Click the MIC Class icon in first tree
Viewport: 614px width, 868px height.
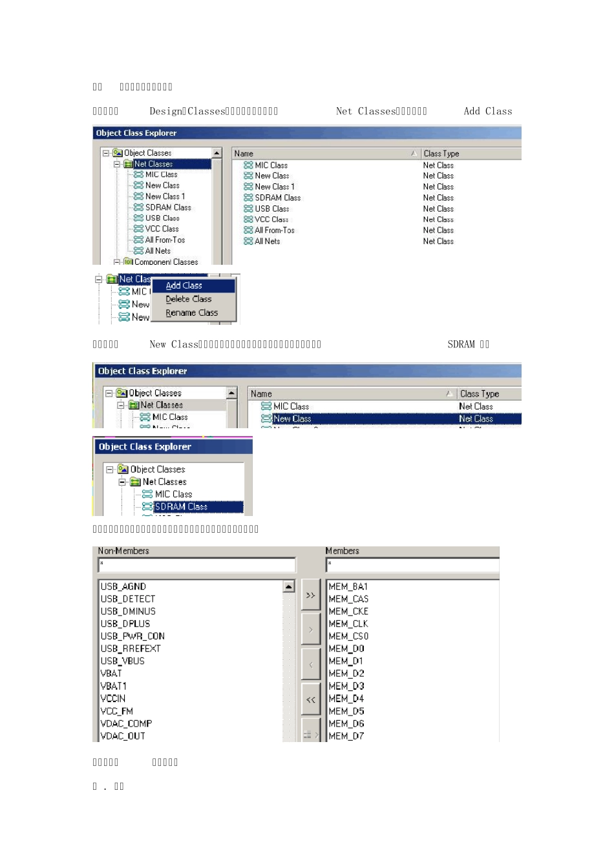138,174
